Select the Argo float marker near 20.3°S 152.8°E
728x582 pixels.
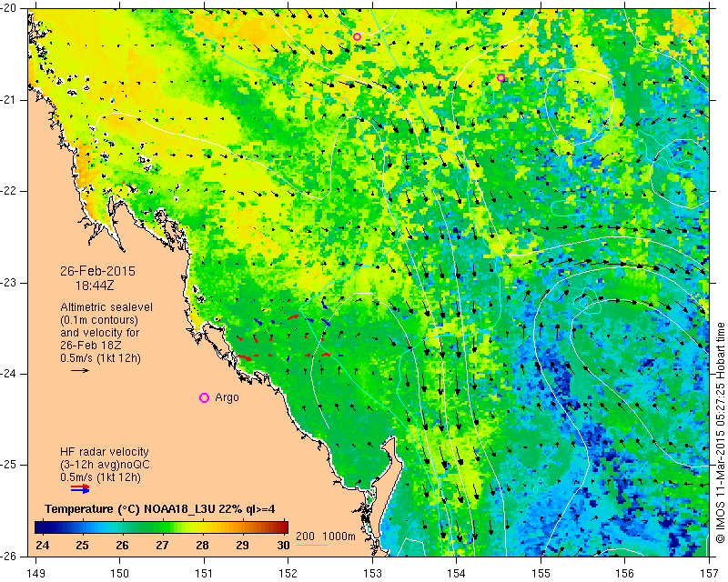click(357, 37)
